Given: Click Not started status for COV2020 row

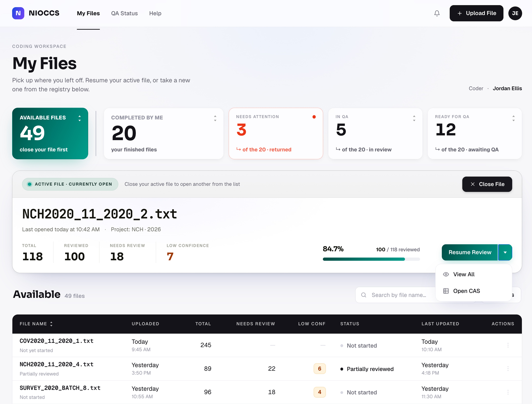Looking at the screenshot, I should [358, 346].
